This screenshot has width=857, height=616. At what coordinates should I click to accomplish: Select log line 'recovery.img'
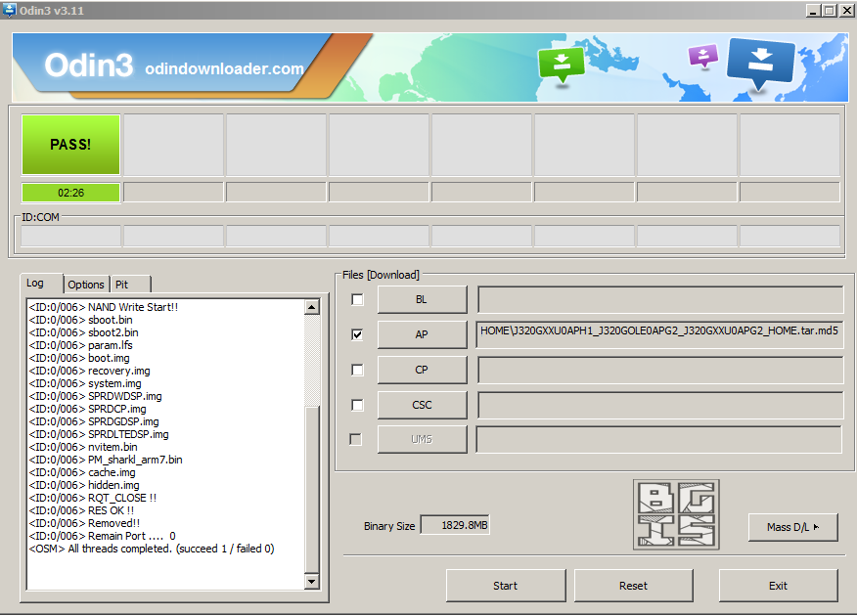click(x=90, y=371)
